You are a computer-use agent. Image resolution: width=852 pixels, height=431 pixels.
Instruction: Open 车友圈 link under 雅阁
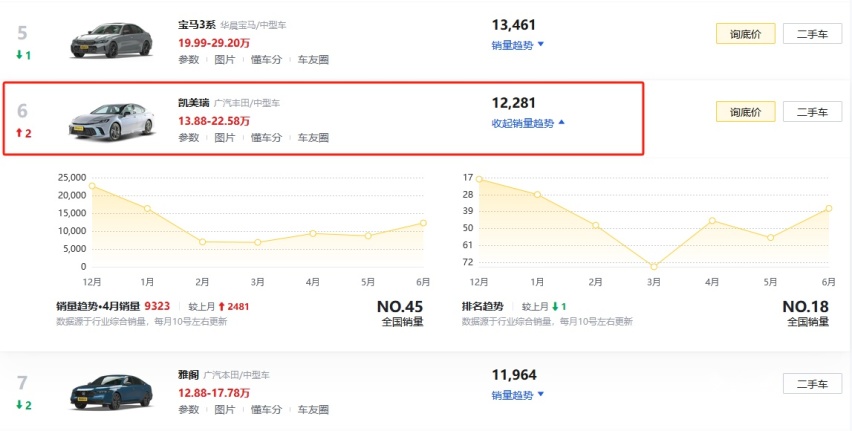(313, 410)
